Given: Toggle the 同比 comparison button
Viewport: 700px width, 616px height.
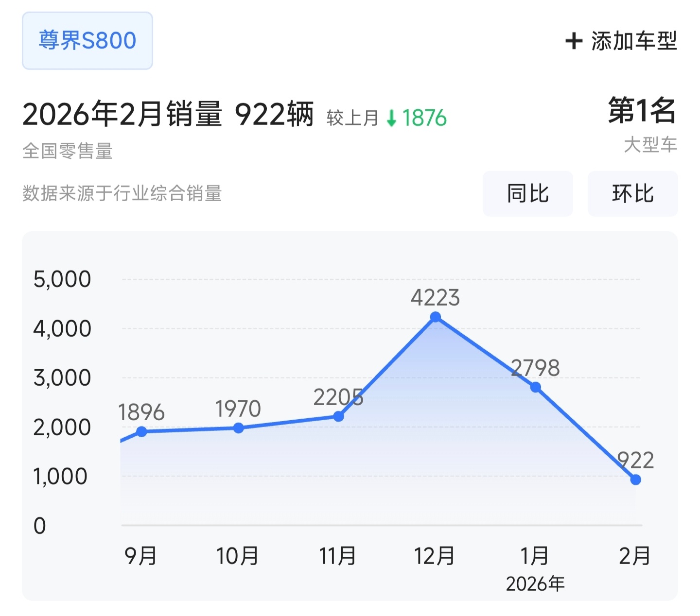Looking at the screenshot, I should pyautogui.click(x=528, y=193).
